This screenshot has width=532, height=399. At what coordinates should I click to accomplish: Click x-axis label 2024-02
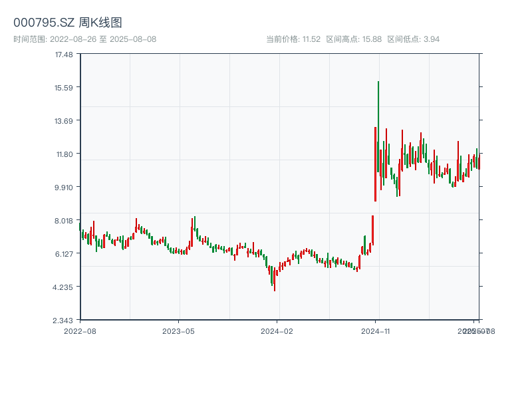click(x=277, y=331)
